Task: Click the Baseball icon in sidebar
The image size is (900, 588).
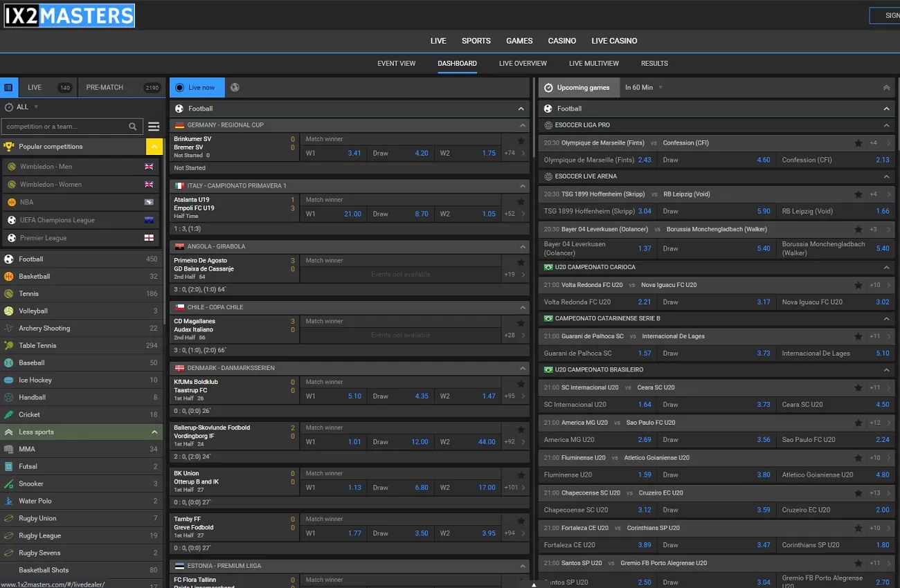Action: coord(9,363)
